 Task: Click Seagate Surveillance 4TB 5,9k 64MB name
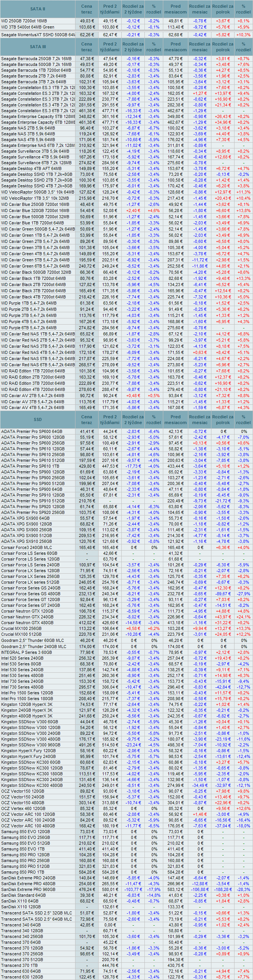point(35,157)
